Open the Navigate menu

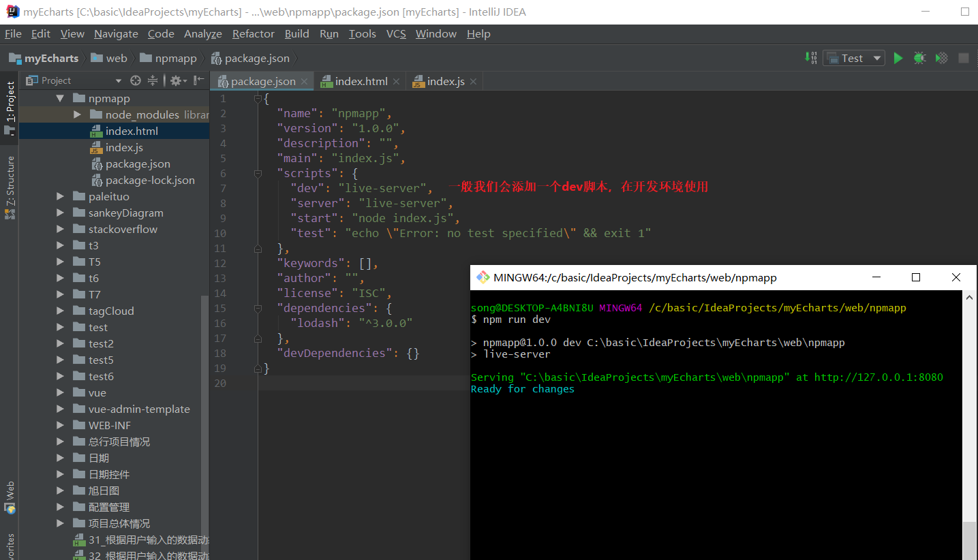pyautogui.click(x=116, y=33)
